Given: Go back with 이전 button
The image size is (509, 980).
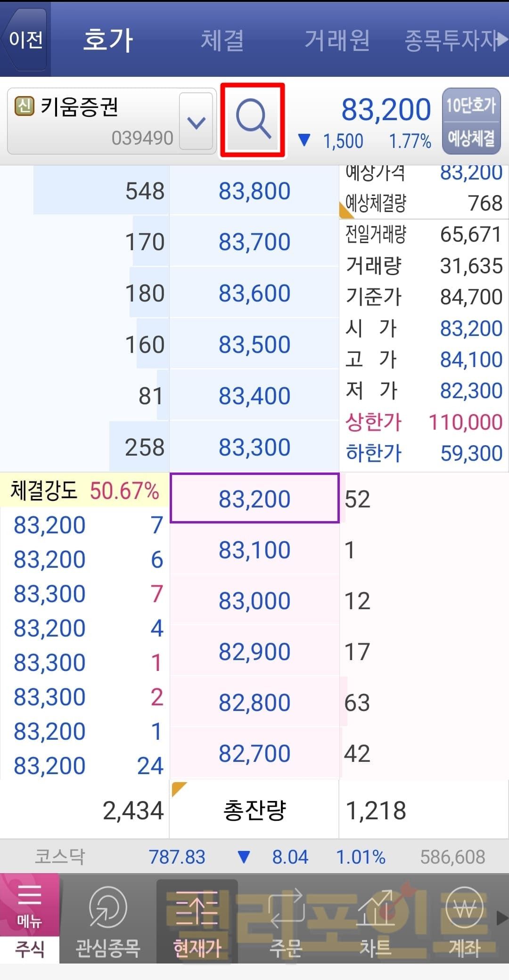Looking at the screenshot, I should click(25, 40).
